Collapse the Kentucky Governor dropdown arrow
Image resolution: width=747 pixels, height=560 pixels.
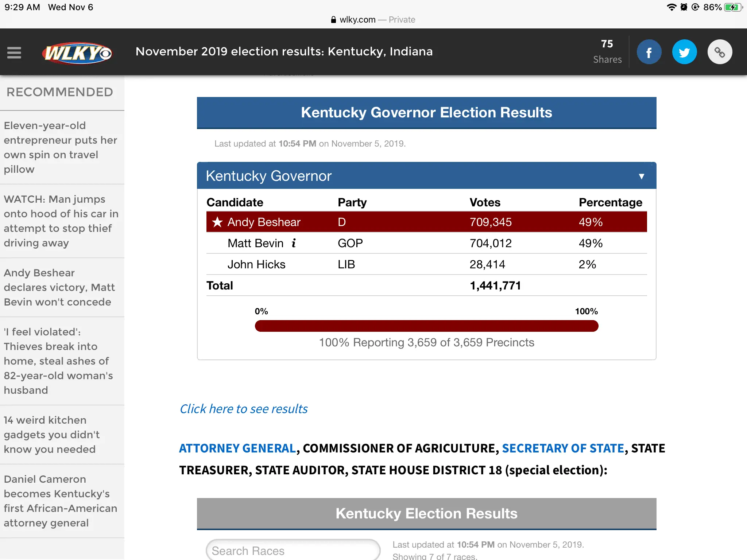click(642, 176)
